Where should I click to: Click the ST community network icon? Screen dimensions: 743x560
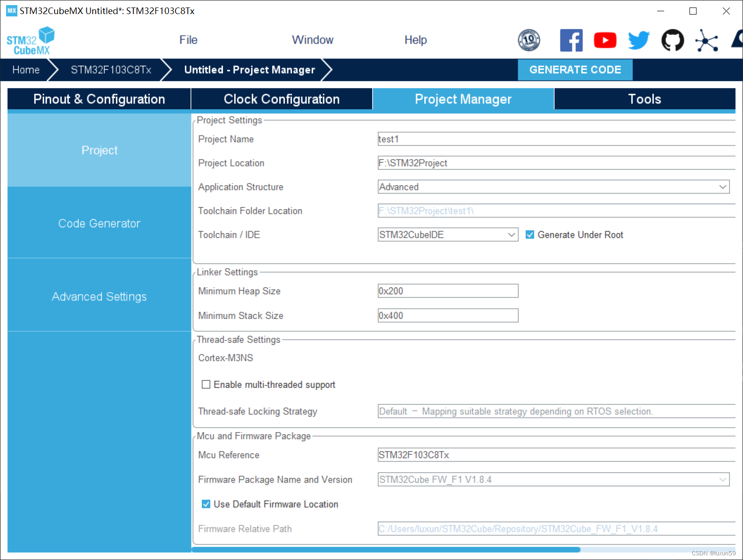pyautogui.click(x=707, y=40)
